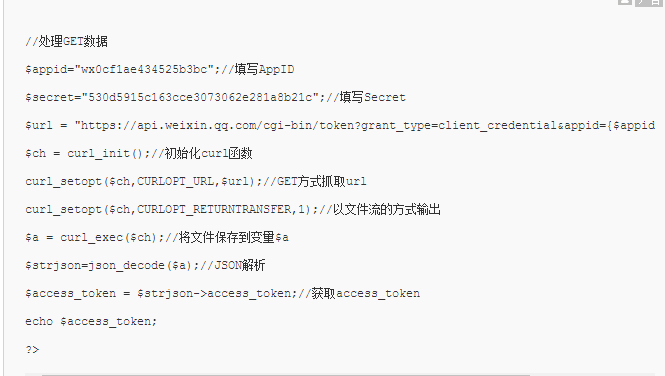The image size is (665, 376).
Task: Click the cloud-shaped icon in code toolbar
Action: tap(625, 2)
